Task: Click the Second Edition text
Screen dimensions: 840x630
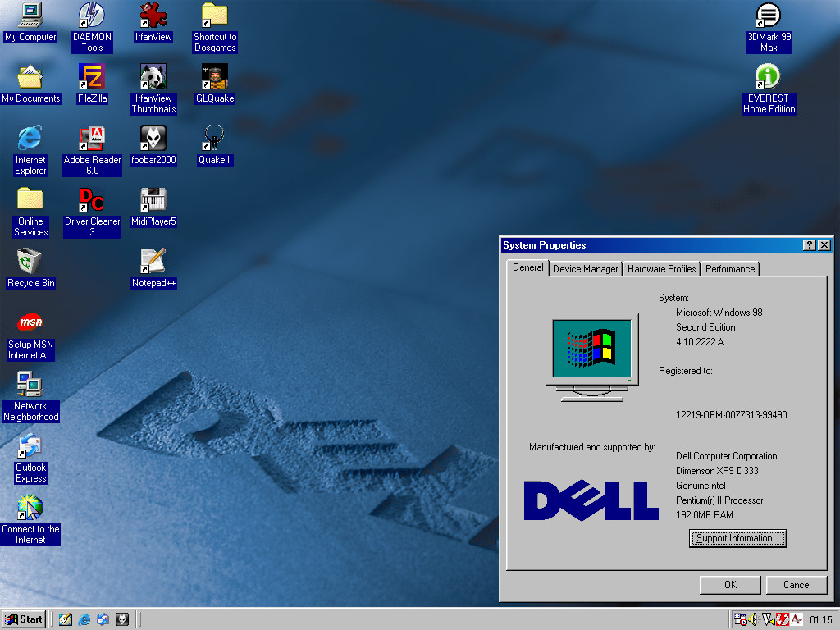Action: coord(705,327)
